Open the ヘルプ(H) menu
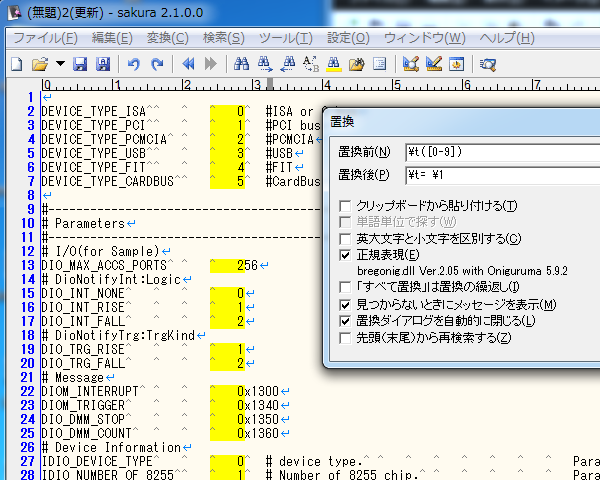 [x=507, y=38]
